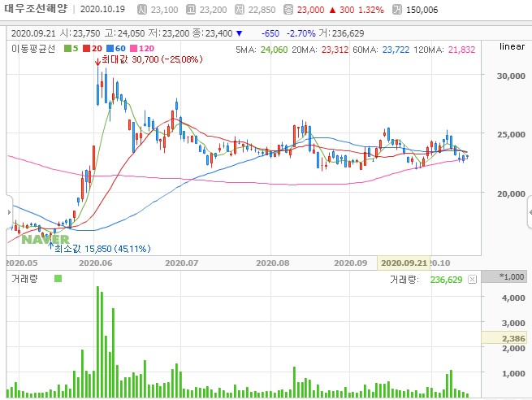Screen dimensions: 532x400
Task: Click the 최대값 30,700 annotation
Action: point(152,59)
